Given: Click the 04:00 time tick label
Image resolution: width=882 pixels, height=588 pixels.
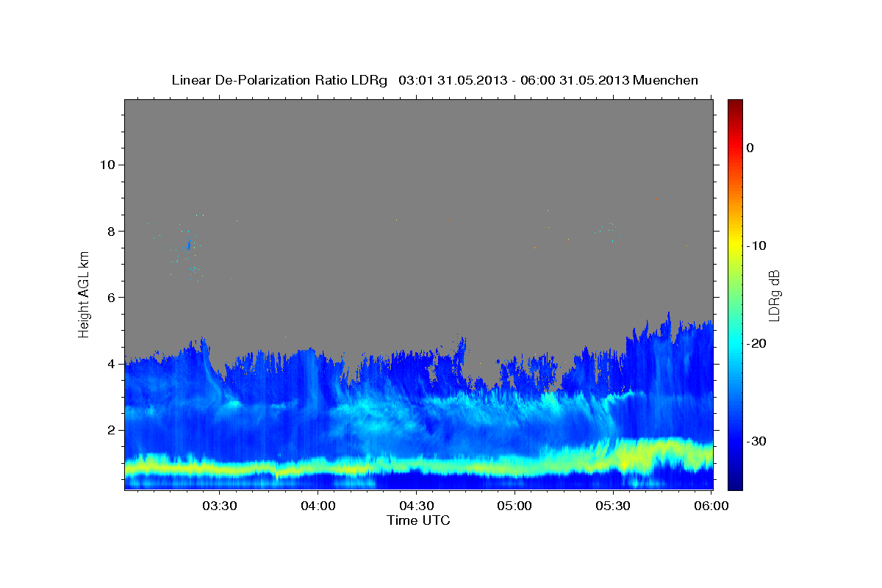Looking at the screenshot, I should (x=318, y=506).
